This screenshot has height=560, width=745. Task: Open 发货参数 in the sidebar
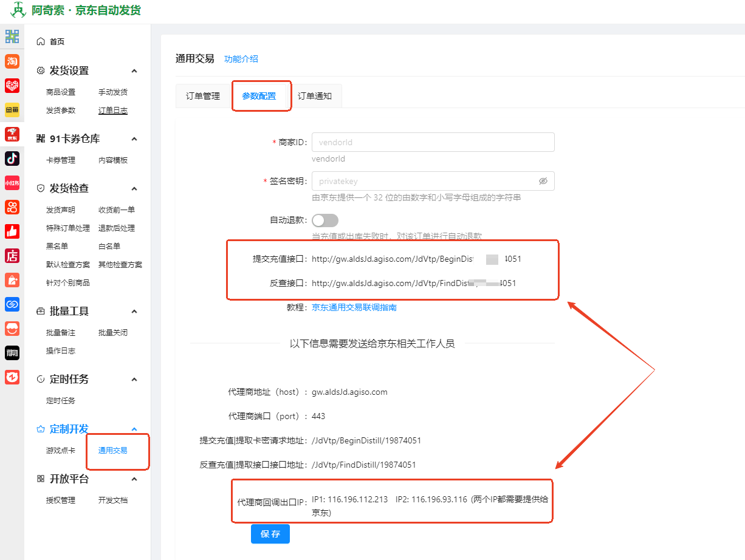coord(61,111)
